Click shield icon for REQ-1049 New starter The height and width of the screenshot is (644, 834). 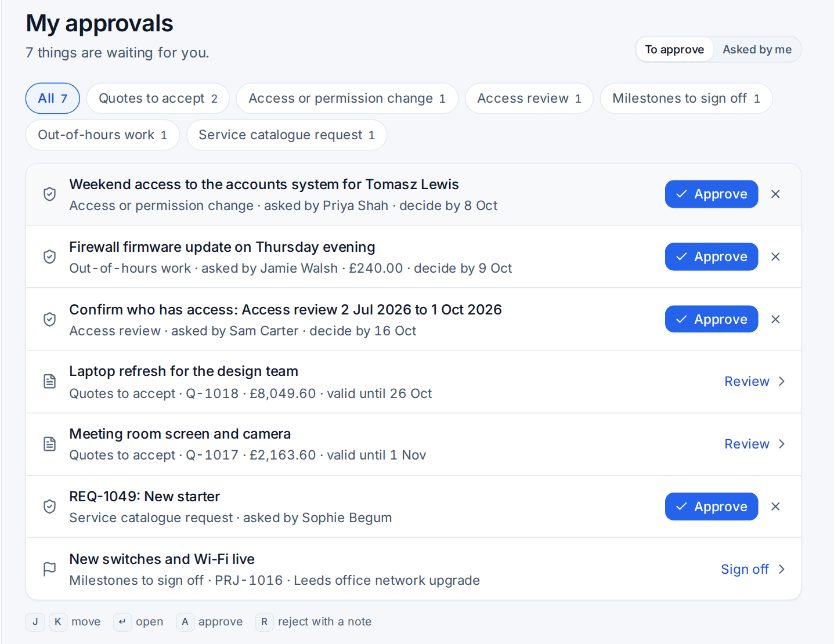click(x=50, y=506)
